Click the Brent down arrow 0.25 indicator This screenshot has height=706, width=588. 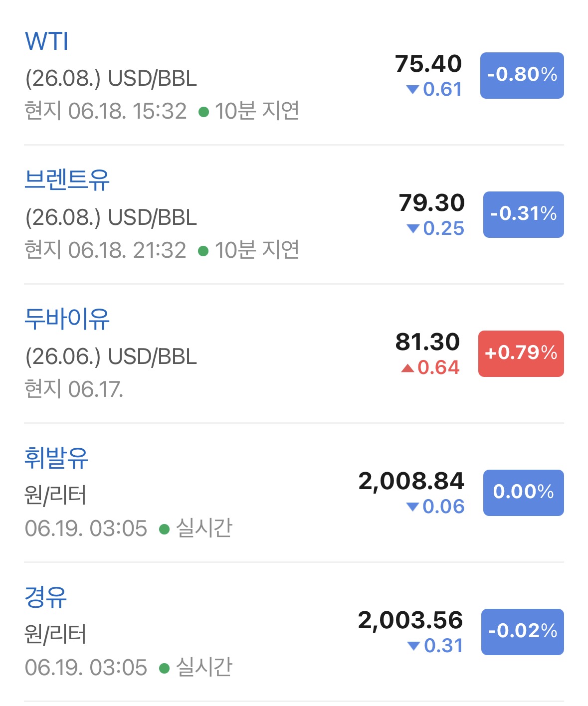[x=435, y=229]
